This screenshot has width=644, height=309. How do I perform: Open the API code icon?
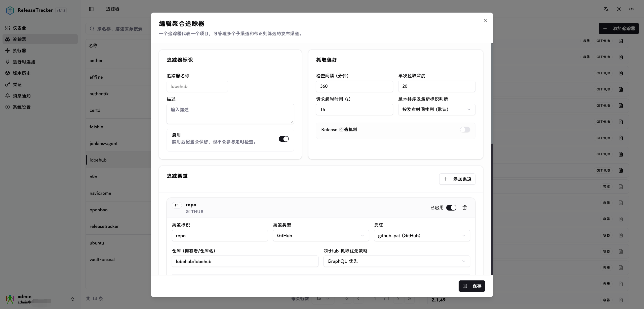tap(631, 9)
